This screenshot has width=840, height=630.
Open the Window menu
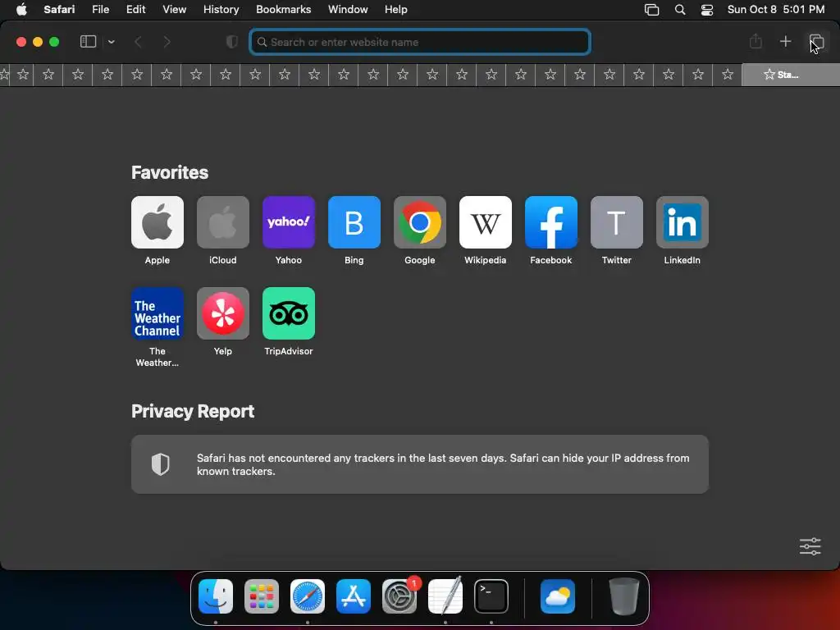click(348, 9)
